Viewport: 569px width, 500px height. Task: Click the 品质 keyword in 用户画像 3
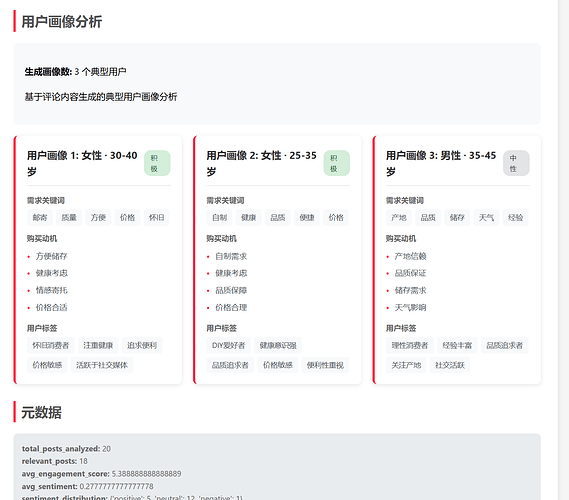coord(428,218)
